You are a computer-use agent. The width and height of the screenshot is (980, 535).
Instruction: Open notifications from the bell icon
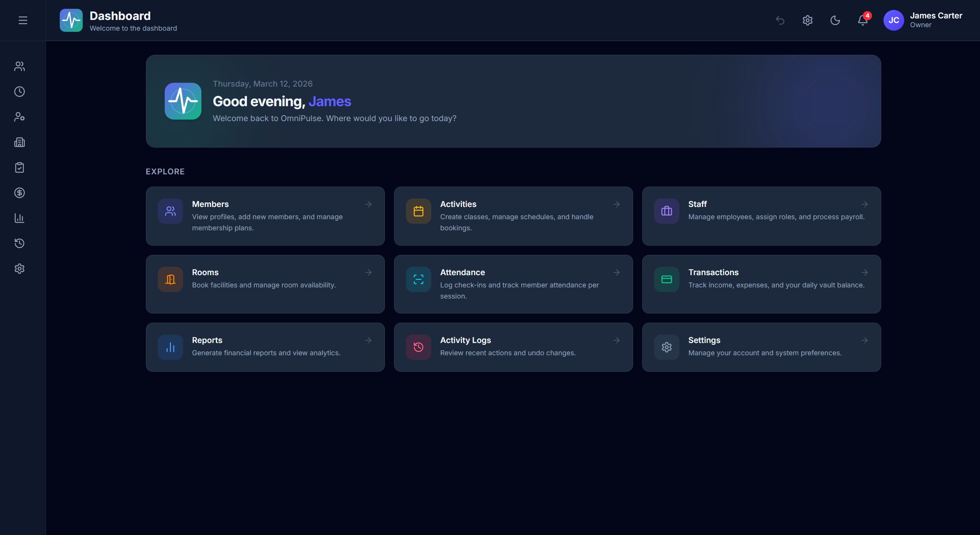862,20
